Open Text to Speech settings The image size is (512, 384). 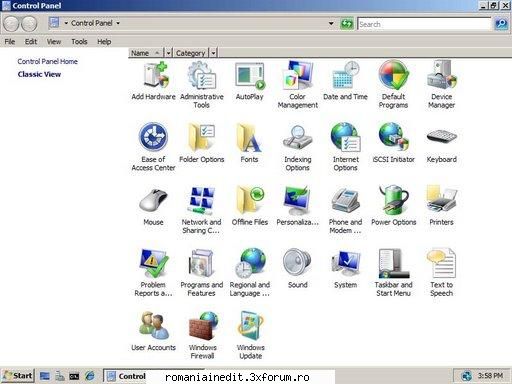(x=441, y=273)
